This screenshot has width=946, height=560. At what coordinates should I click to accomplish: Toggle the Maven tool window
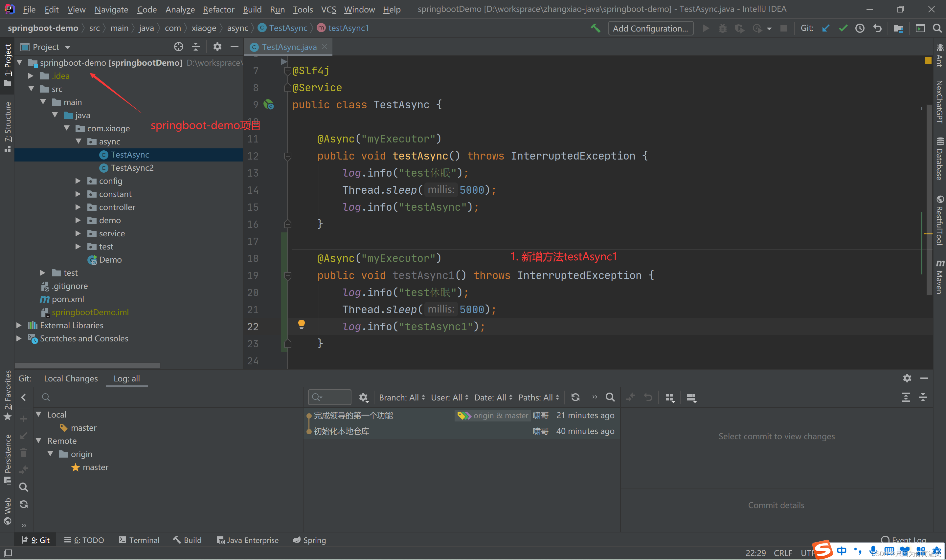[x=939, y=277]
